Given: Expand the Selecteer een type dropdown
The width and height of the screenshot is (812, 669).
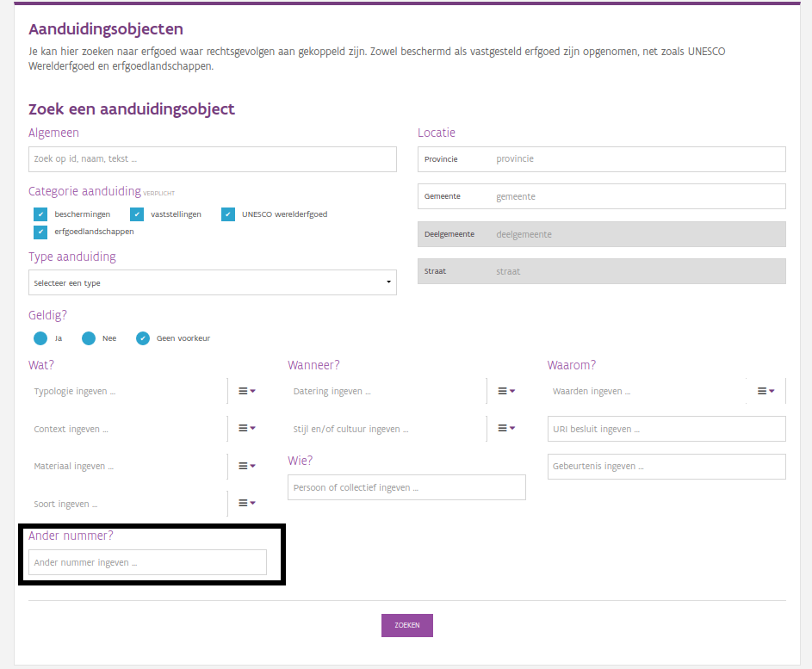Looking at the screenshot, I should coord(213,282).
